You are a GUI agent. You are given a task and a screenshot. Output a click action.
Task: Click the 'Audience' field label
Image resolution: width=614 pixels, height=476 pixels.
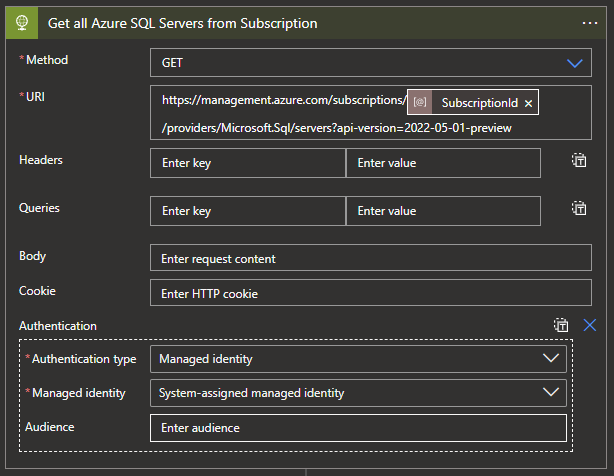pos(50,427)
